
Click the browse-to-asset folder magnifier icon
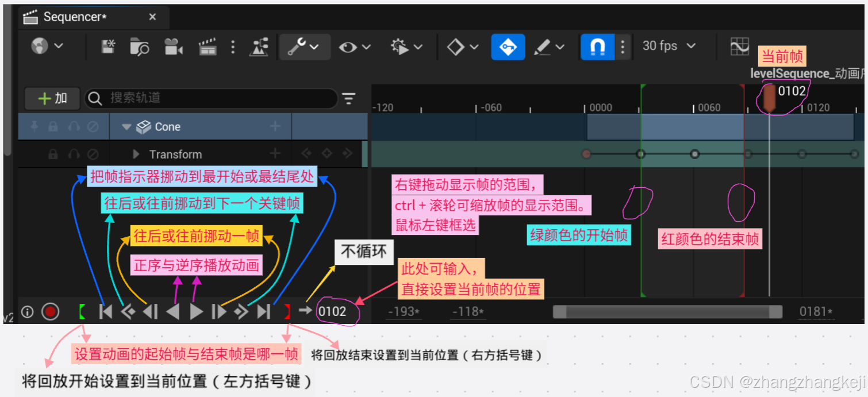pos(139,47)
